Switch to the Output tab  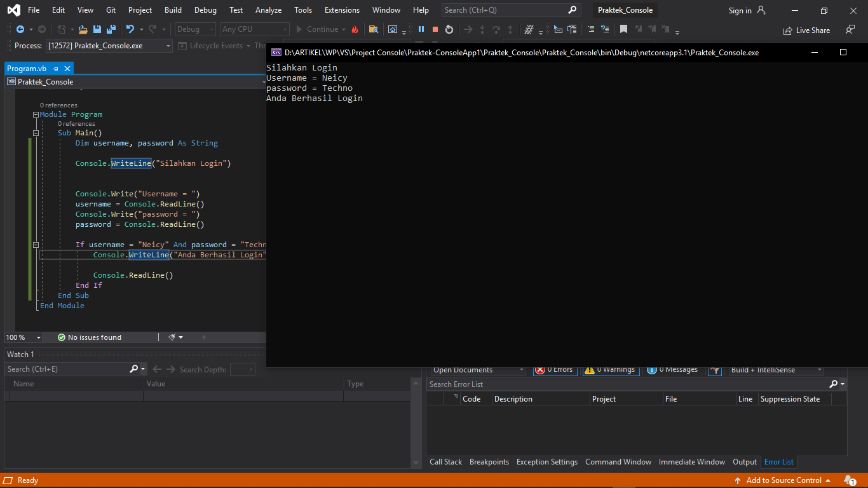[x=745, y=462]
